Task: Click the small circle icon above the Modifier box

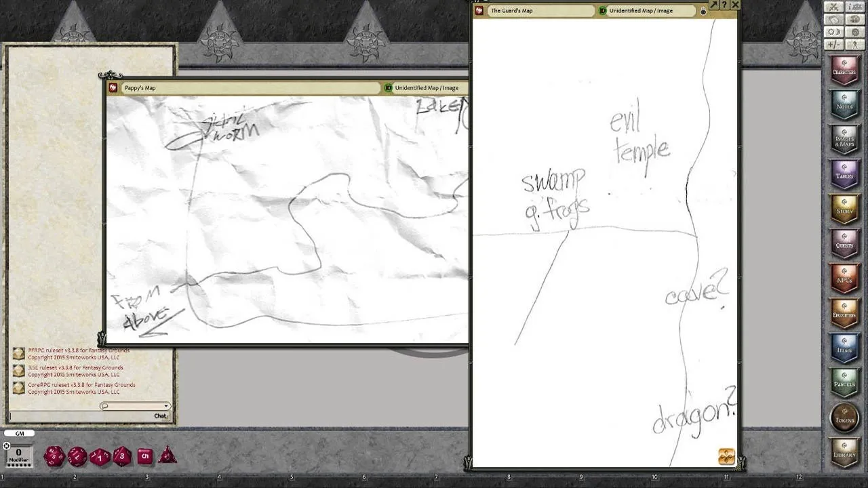Action: (x=7, y=446)
